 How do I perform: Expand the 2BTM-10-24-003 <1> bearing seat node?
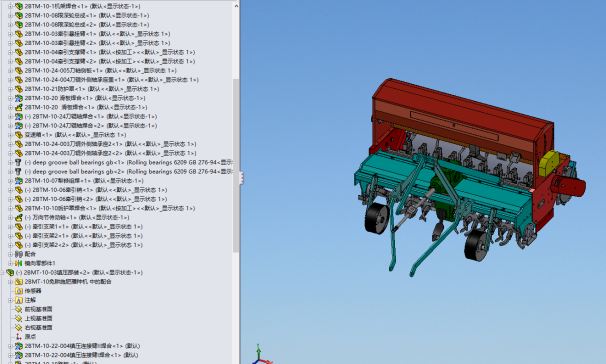(10, 144)
